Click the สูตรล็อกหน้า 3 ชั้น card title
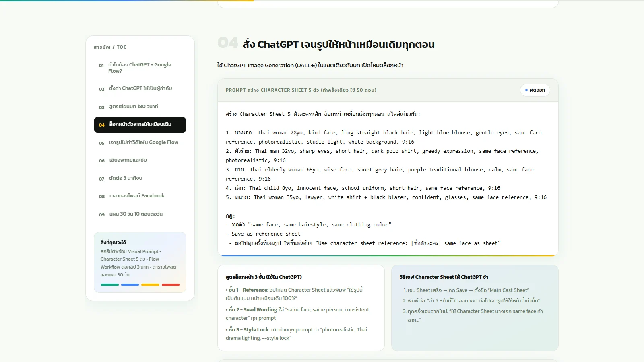644x362 pixels. tap(264, 277)
